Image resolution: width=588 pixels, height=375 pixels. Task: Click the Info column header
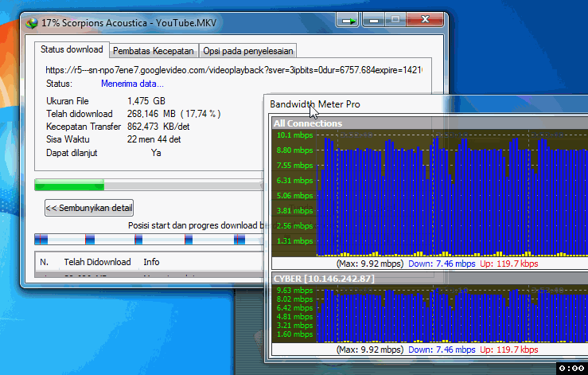click(151, 262)
